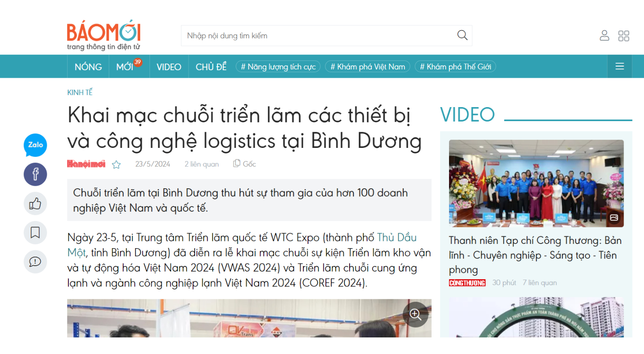Click the Gốc original source link

pos(245,164)
